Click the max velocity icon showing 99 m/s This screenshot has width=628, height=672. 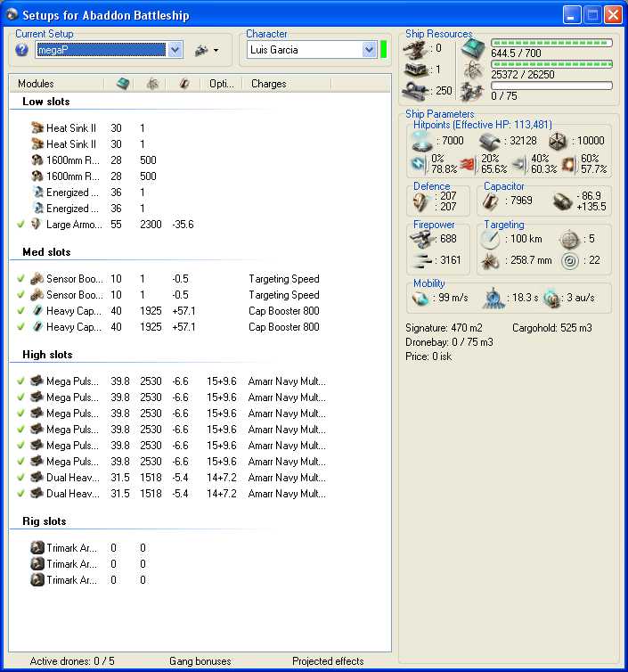[420, 299]
